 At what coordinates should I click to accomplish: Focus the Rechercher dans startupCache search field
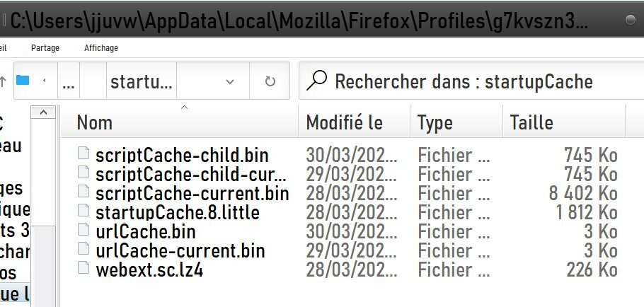467,81
